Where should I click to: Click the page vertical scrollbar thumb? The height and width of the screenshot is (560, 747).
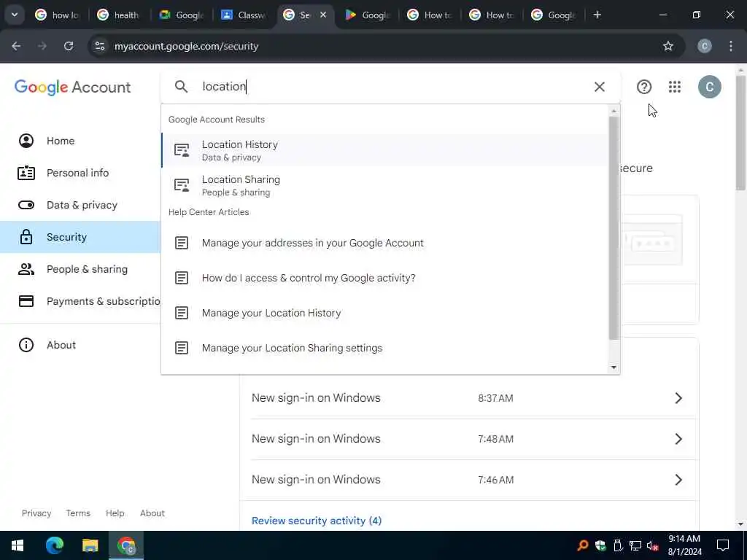(x=740, y=133)
